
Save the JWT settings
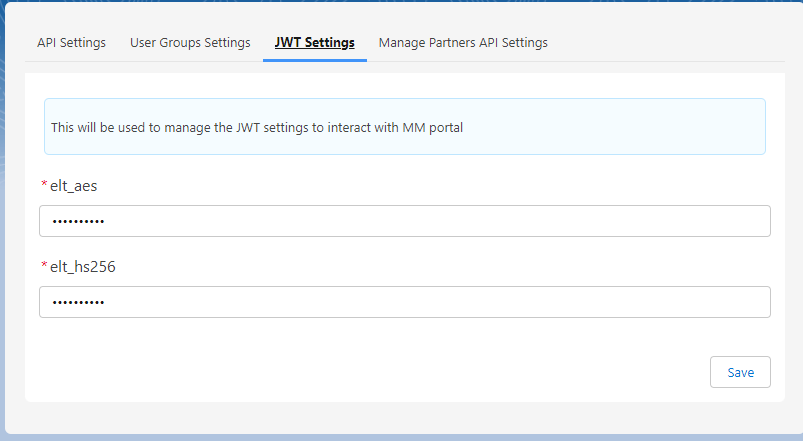[740, 372]
